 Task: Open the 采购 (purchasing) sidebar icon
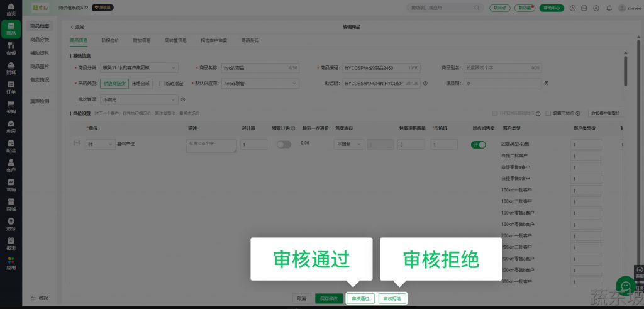click(11, 107)
